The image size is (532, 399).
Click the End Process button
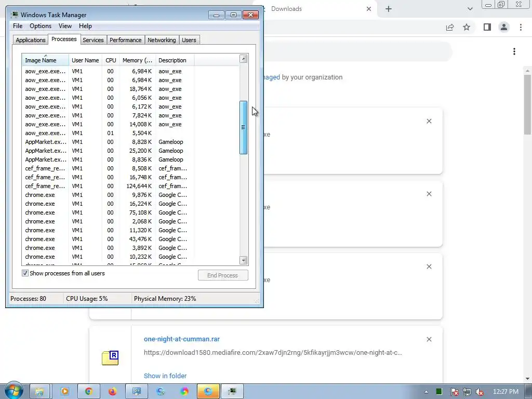(223, 275)
